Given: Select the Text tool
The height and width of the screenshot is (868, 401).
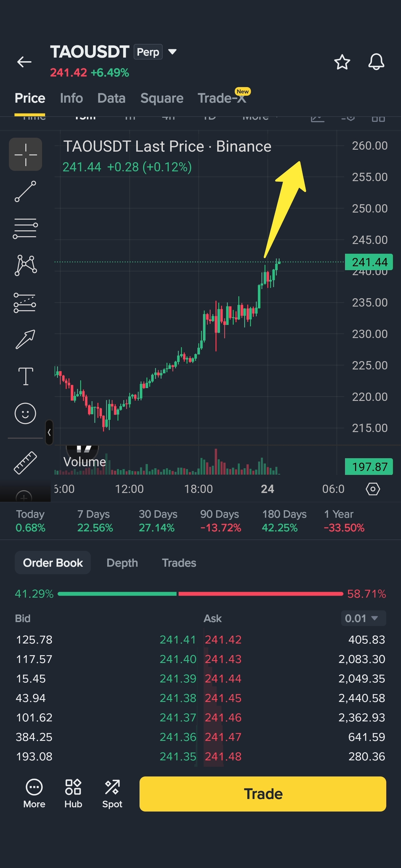Looking at the screenshot, I should [26, 376].
